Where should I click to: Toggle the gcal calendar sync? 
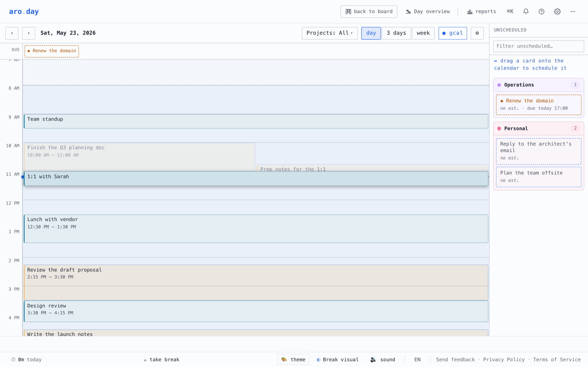point(452,33)
